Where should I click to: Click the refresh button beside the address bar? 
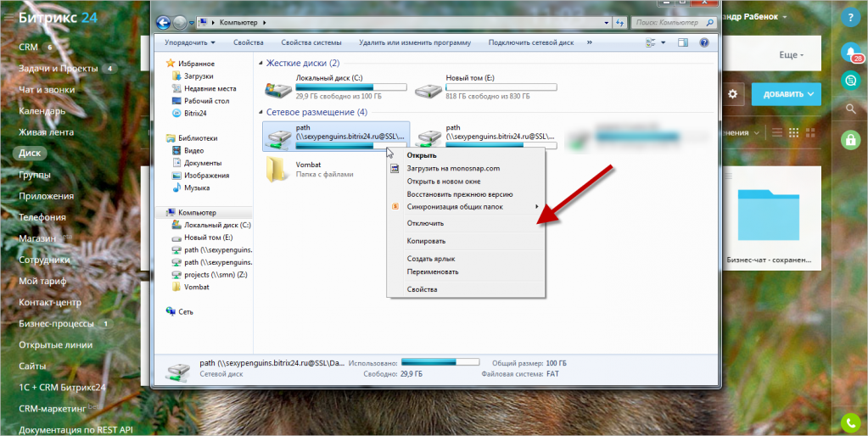click(620, 23)
